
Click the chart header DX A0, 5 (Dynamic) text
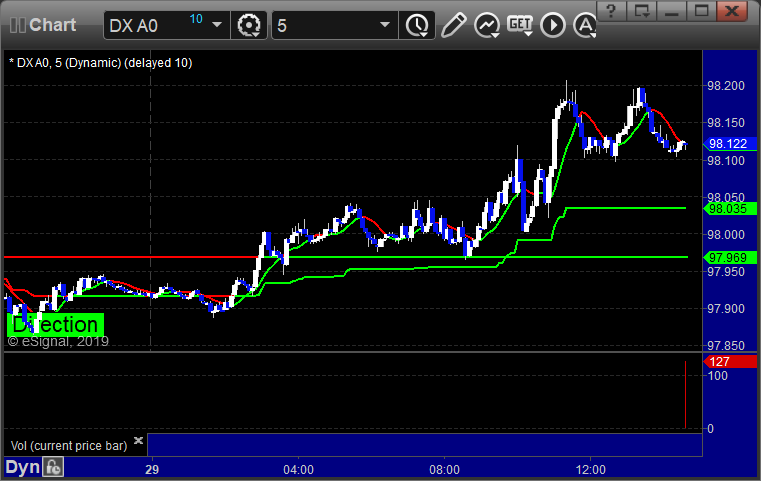pos(101,63)
